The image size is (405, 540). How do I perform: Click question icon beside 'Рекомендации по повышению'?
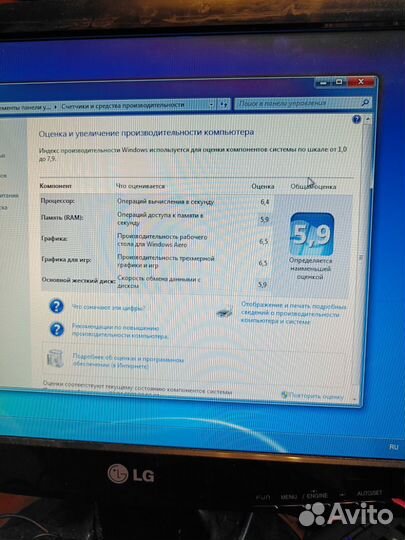[57, 329]
